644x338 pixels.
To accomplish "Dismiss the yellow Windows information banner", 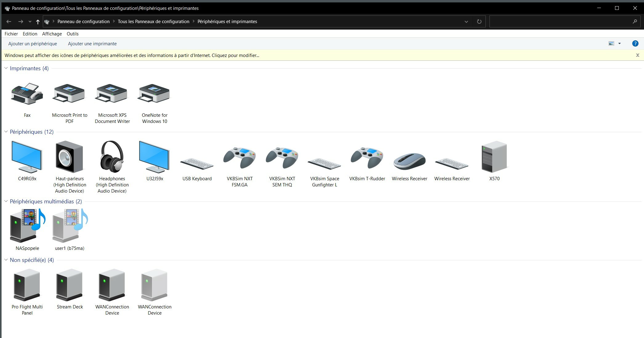I will (x=638, y=55).
